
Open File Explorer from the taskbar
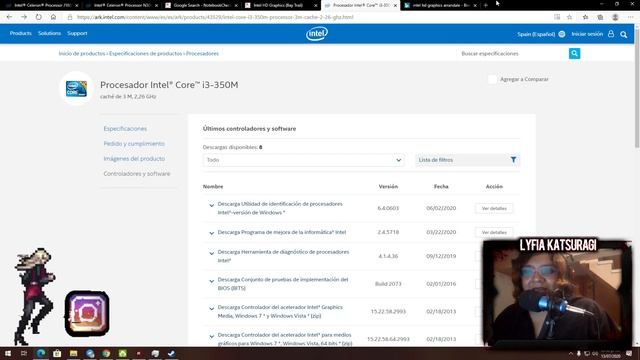click(x=73, y=353)
